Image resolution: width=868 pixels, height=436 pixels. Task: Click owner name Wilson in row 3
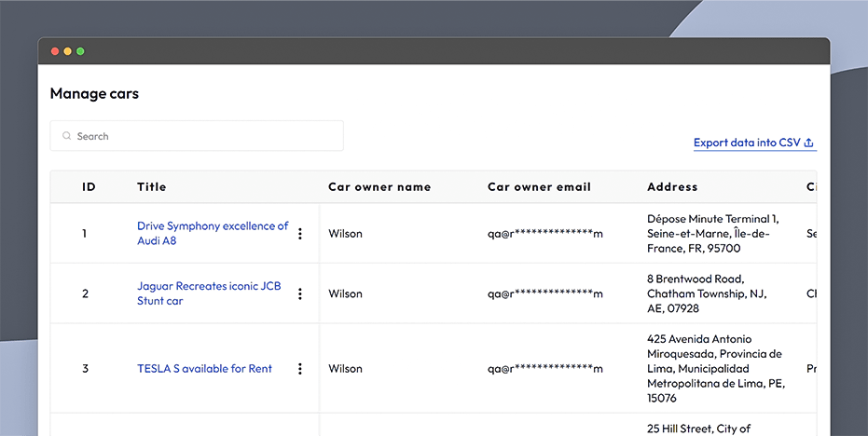point(345,369)
